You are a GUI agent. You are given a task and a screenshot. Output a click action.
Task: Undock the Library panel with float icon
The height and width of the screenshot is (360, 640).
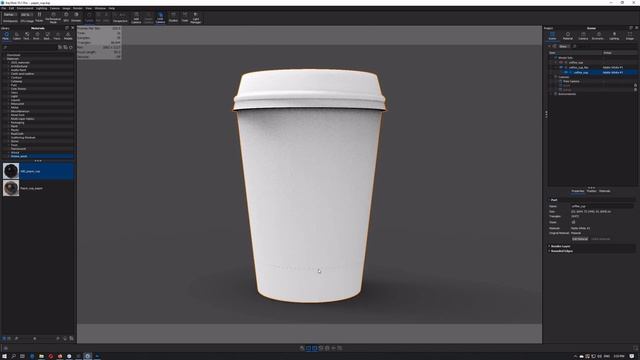67,28
